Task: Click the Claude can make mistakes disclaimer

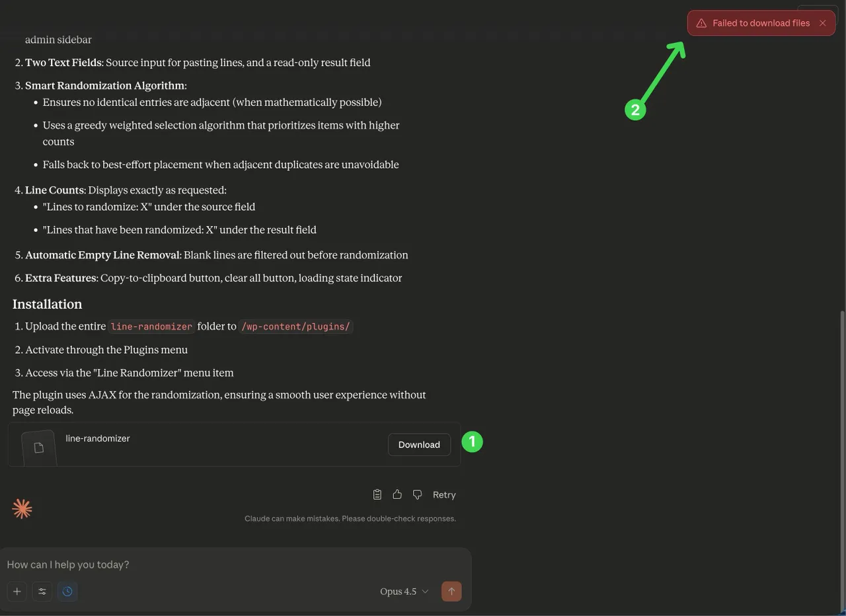Action: [350, 519]
